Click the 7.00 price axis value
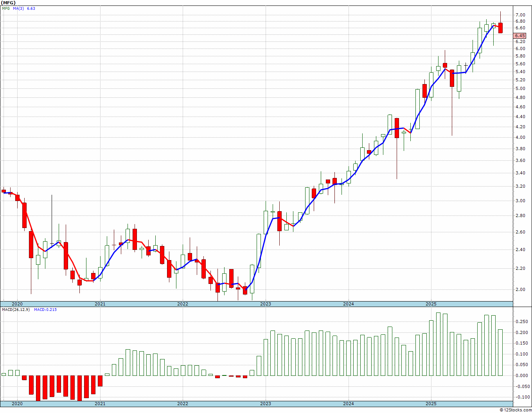The height and width of the screenshot is (413, 532). (520, 15)
